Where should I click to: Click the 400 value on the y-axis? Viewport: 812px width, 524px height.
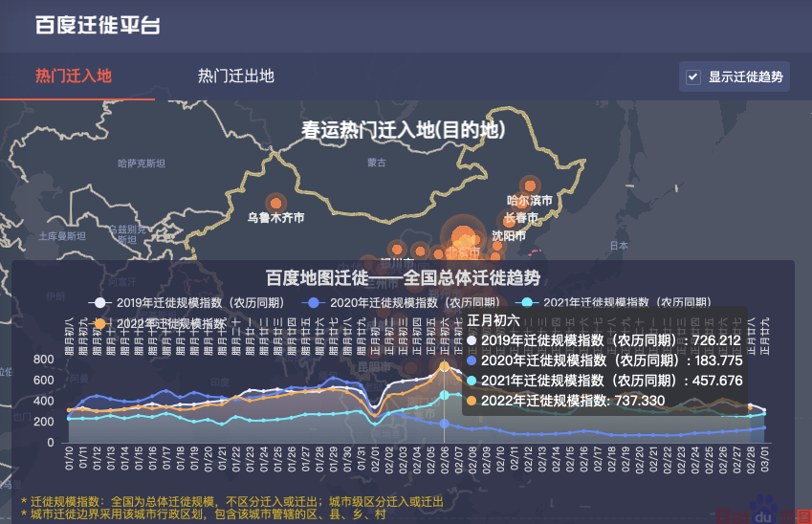coord(43,401)
